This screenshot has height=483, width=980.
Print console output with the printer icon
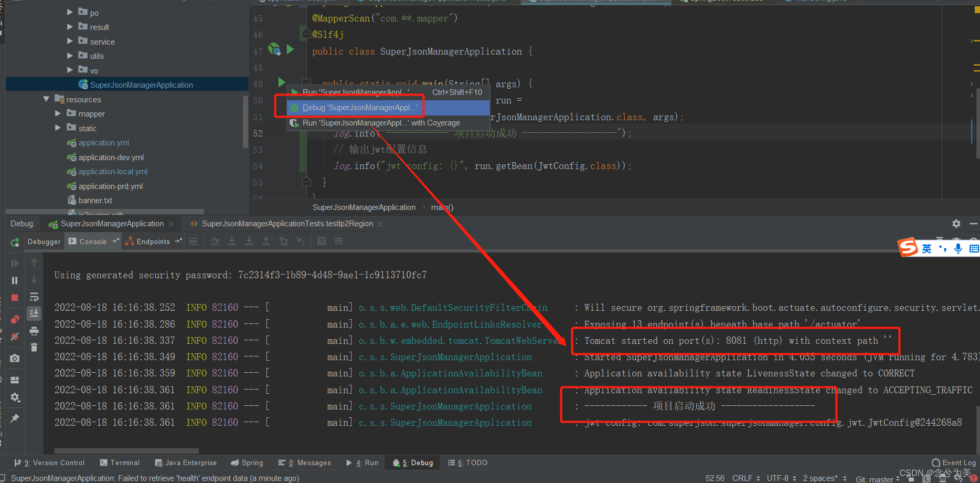pos(34,331)
